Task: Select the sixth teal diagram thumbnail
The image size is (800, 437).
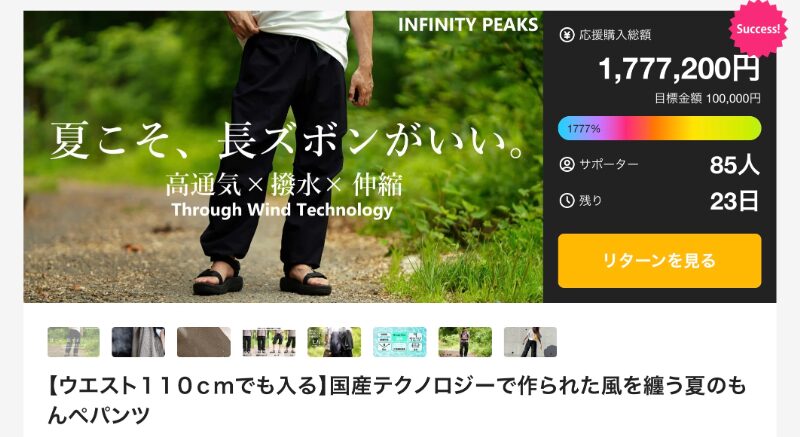Action: click(399, 342)
